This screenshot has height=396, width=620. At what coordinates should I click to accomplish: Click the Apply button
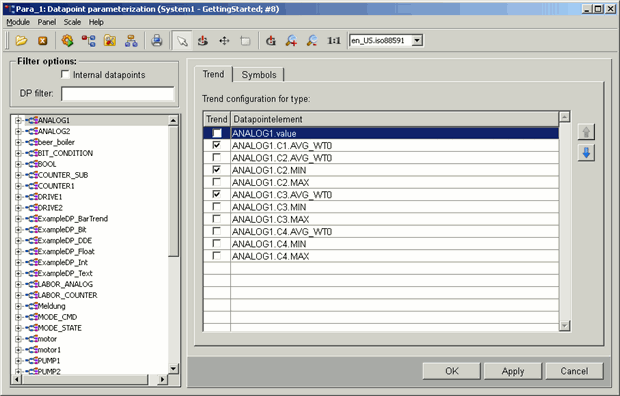(x=513, y=371)
